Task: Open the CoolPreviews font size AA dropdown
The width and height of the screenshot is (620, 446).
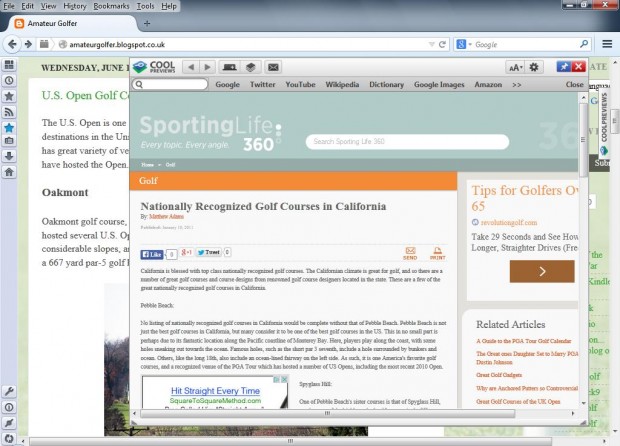Action: coord(515,67)
